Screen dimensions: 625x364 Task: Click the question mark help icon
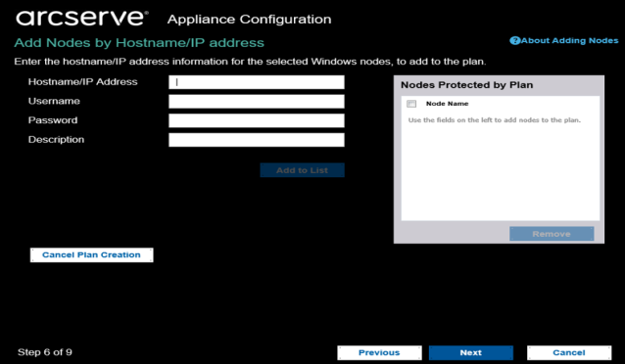(515, 41)
